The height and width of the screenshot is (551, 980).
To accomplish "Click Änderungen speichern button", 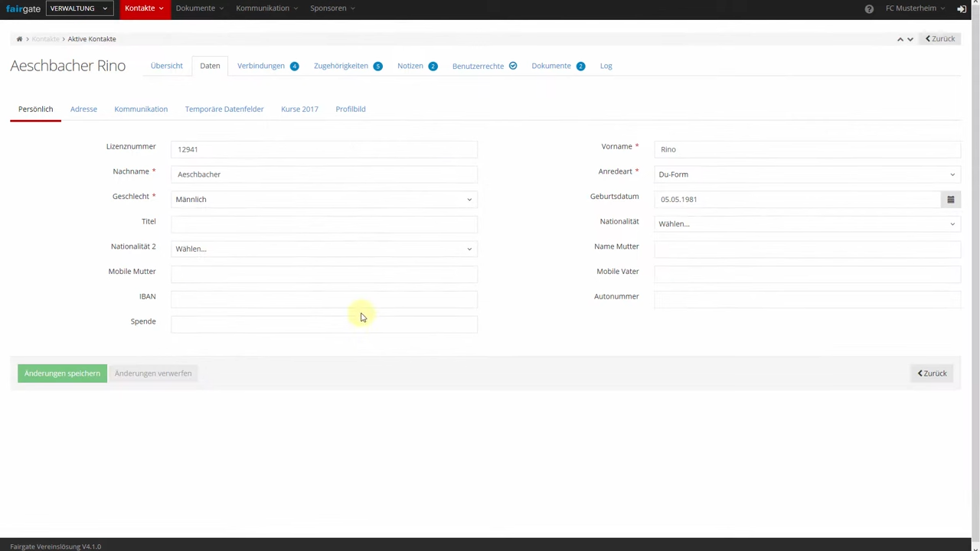I will tap(62, 373).
